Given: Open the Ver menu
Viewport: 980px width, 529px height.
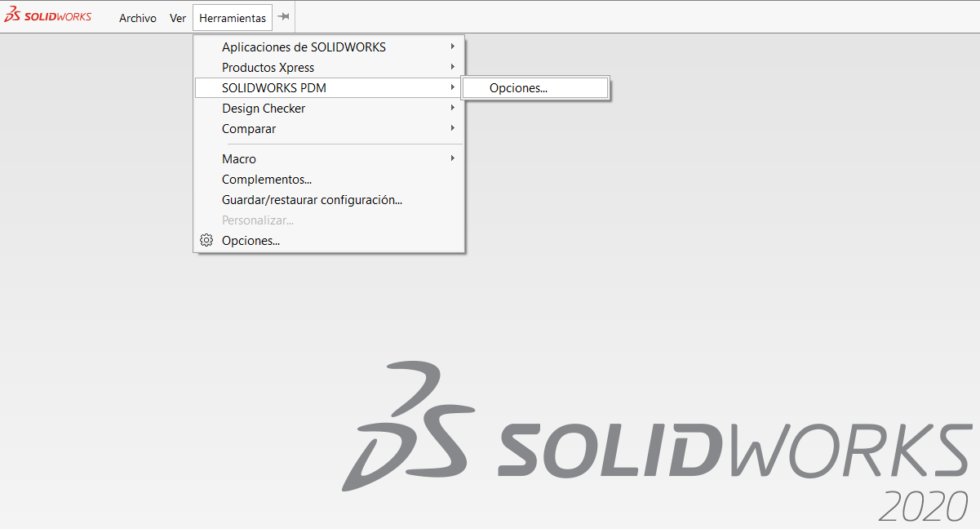Looking at the screenshot, I should 178,18.
